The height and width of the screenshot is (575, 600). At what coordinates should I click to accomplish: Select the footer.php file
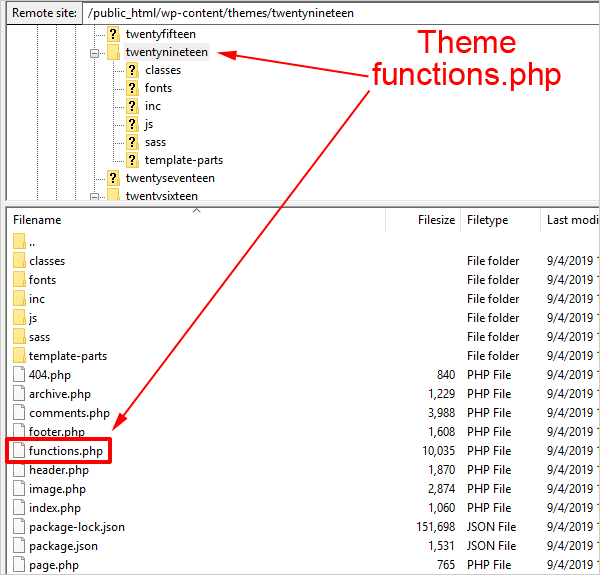coord(57,432)
